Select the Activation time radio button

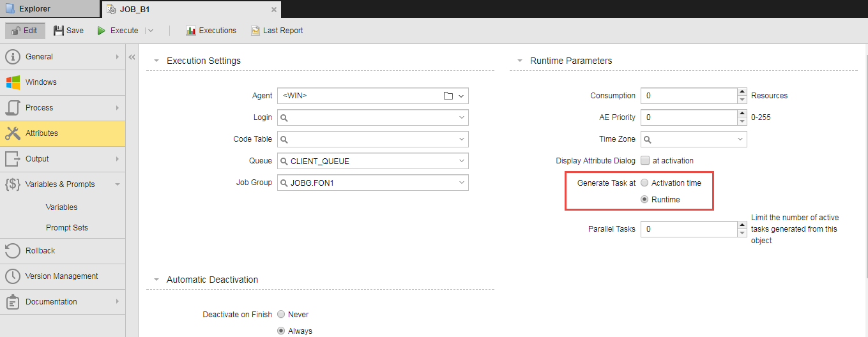pyautogui.click(x=644, y=183)
